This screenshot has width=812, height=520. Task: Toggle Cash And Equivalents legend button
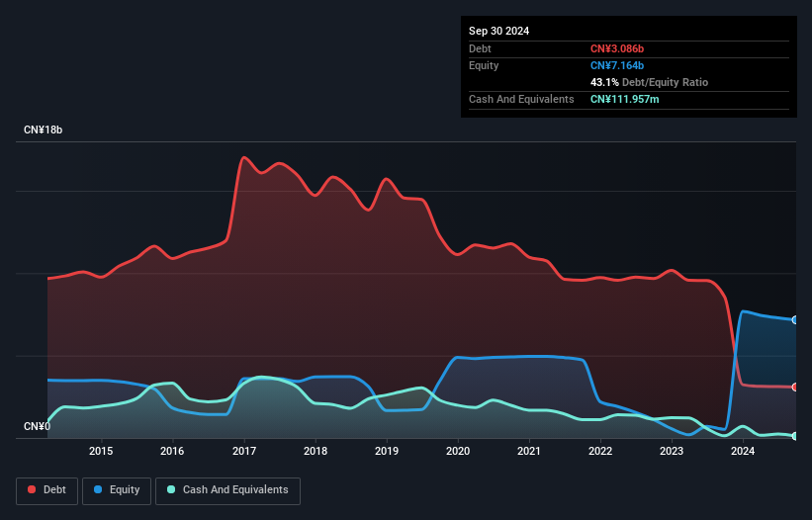coord(227,490)
